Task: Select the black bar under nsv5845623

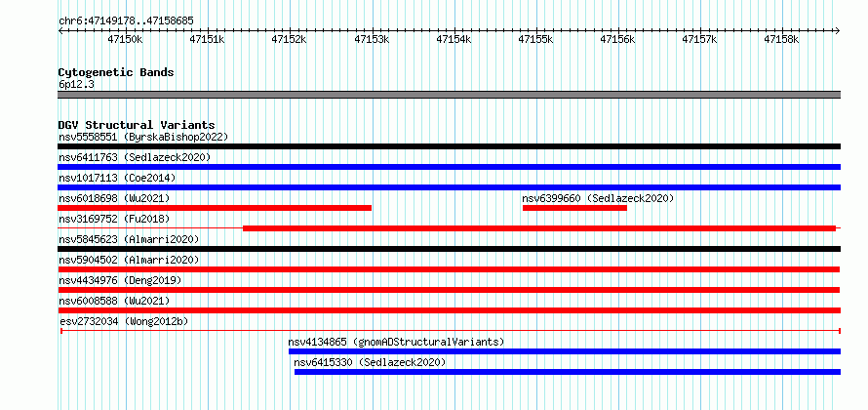Action: click(x=449, y=249)
